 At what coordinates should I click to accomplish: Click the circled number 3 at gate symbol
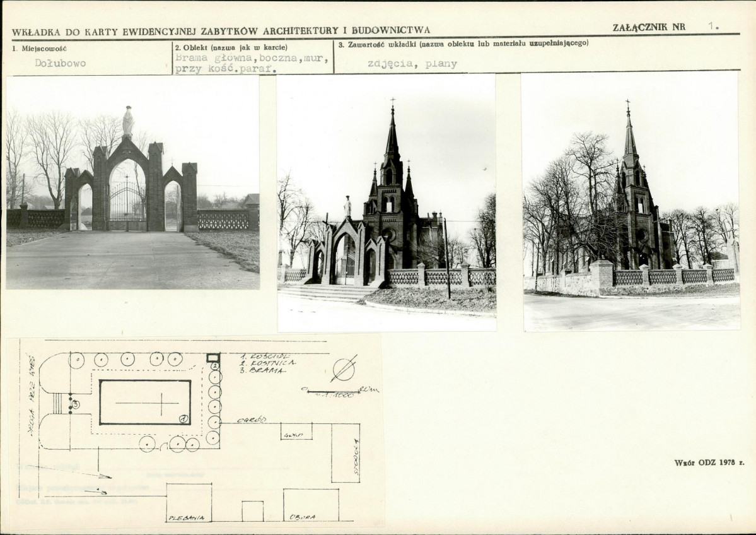point(76,405)
